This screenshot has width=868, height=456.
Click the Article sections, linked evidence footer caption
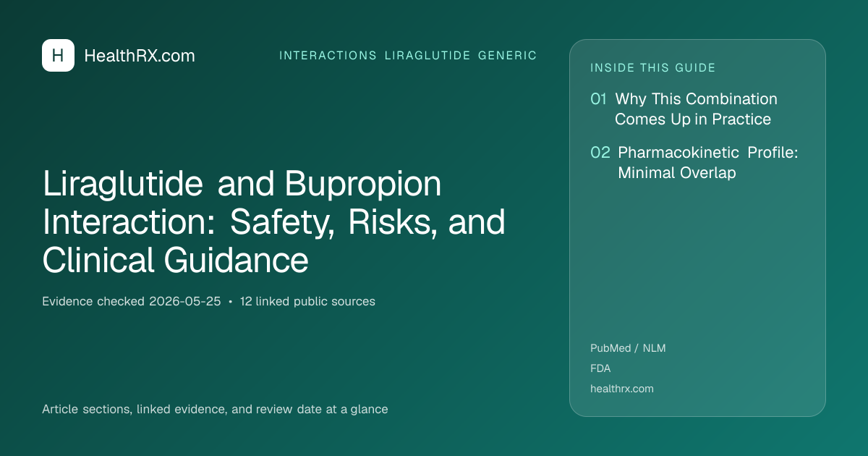(215, 409)
